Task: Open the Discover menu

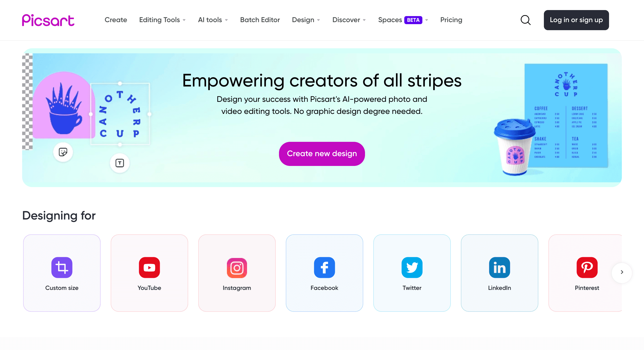Action: [349, 20]
